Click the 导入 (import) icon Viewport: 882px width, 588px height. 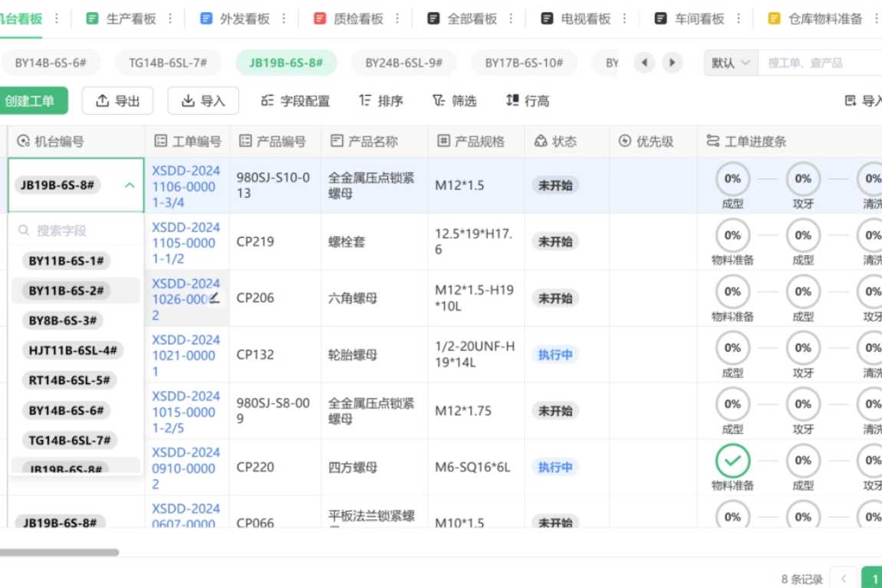point(203,100)
